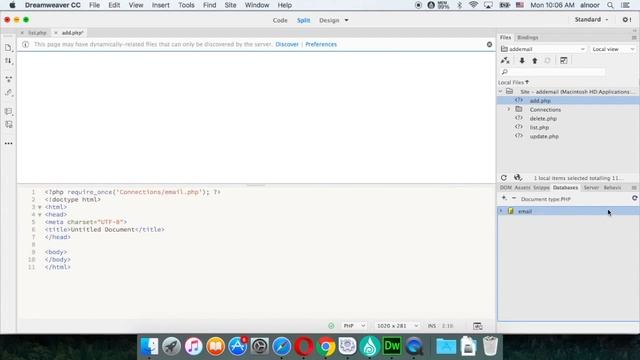Image resolution: width=640 pixels, height=360 pixels.
Task: Switch to the DOM tab
Action: pos(505,188)
